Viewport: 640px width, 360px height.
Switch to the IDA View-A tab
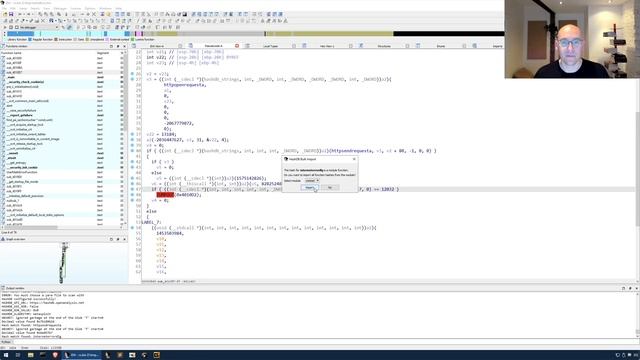pyautogui.click(x=157, y=46)
